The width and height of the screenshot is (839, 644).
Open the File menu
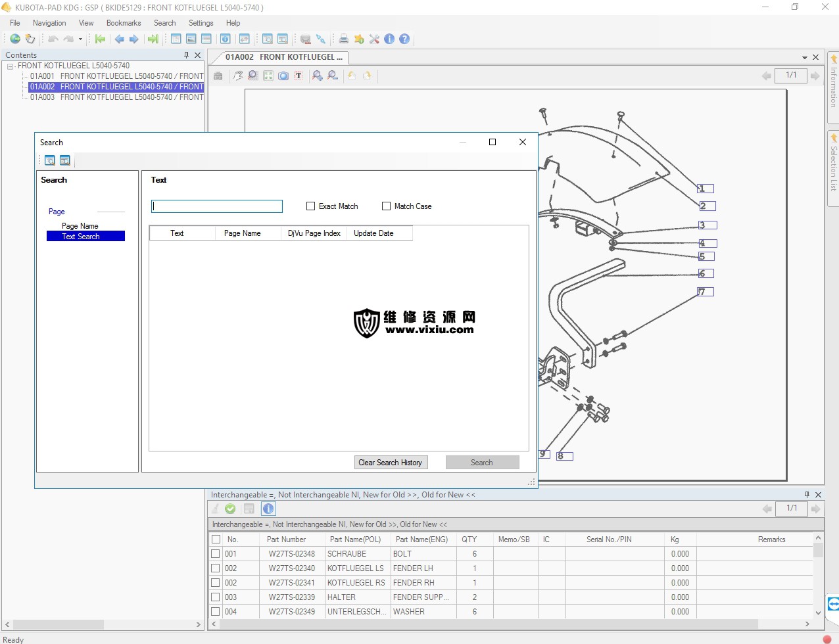point(15,23)
